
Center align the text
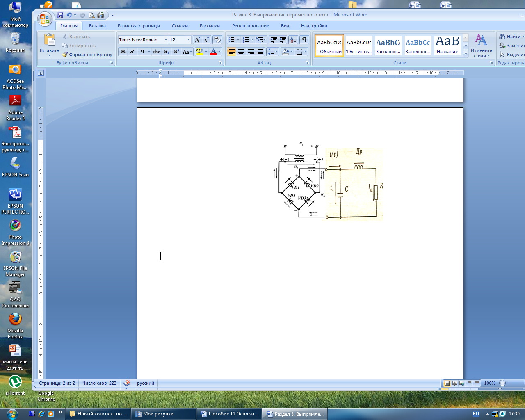pyautogui.click(x=241, y=52)
